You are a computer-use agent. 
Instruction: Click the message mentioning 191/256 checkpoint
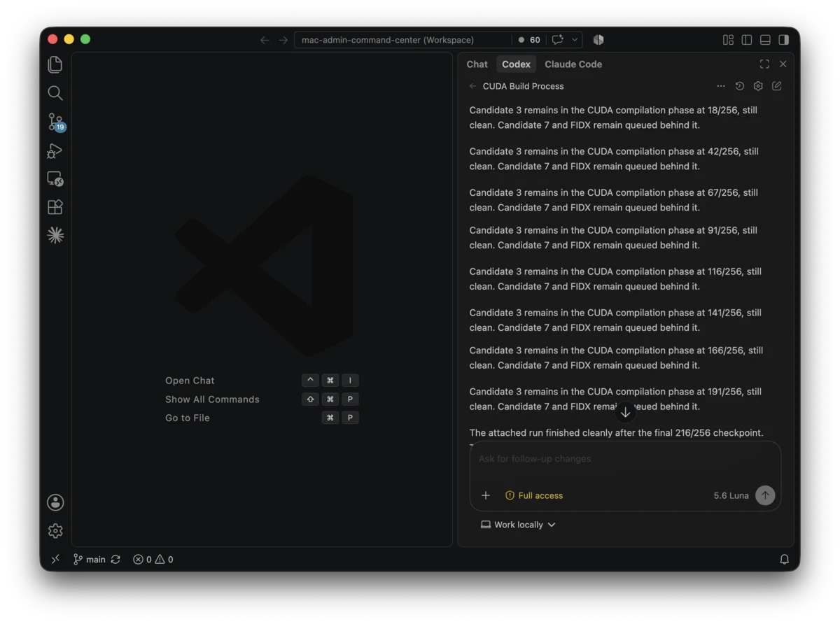615,399
